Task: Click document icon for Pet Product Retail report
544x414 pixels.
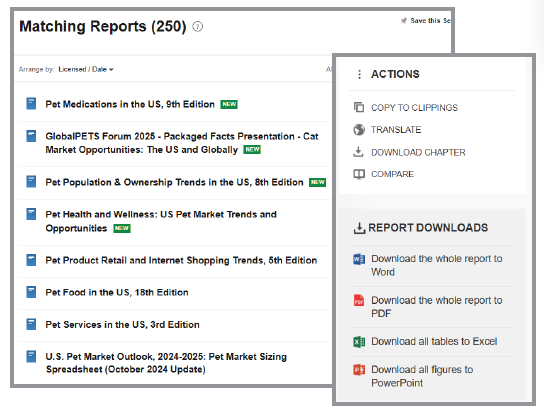Action: click(31, 260)
